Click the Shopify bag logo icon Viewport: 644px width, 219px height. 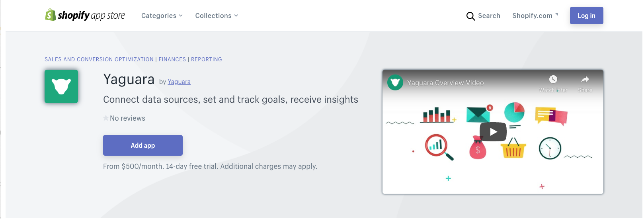(50, 15)
